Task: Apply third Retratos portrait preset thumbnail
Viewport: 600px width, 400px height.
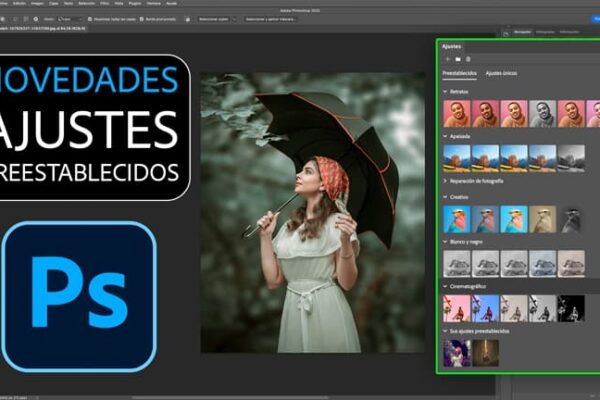Action: click(x=514, y=114)
